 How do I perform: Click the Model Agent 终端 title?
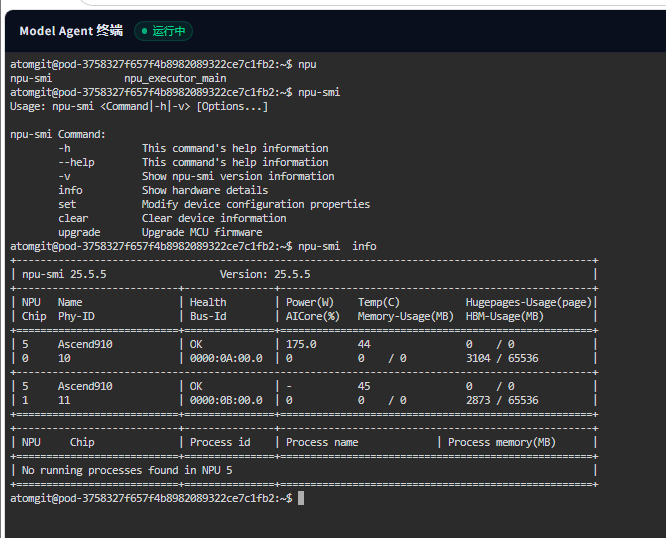(71, 31)
